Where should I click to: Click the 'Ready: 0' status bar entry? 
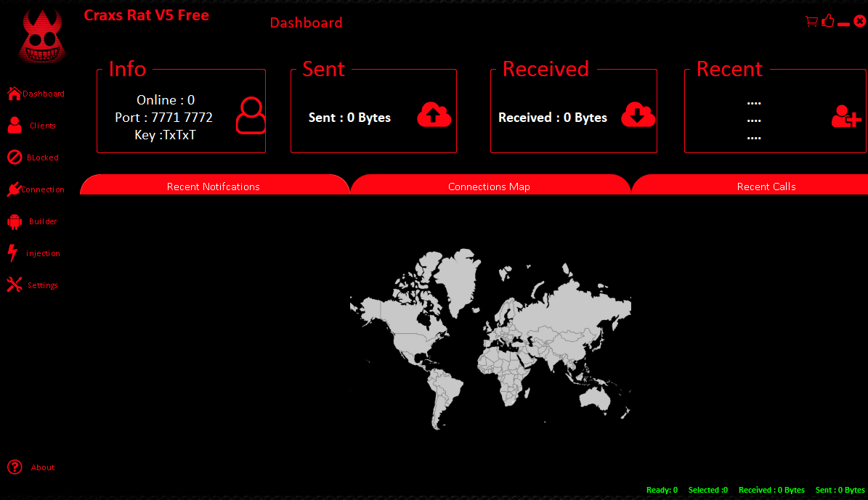pos(662,490)
